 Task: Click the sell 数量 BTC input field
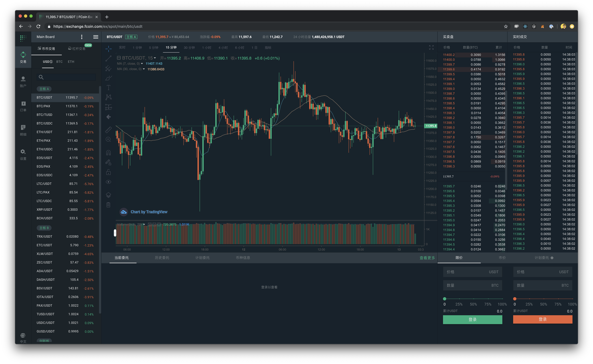click(x=543, y=285)
